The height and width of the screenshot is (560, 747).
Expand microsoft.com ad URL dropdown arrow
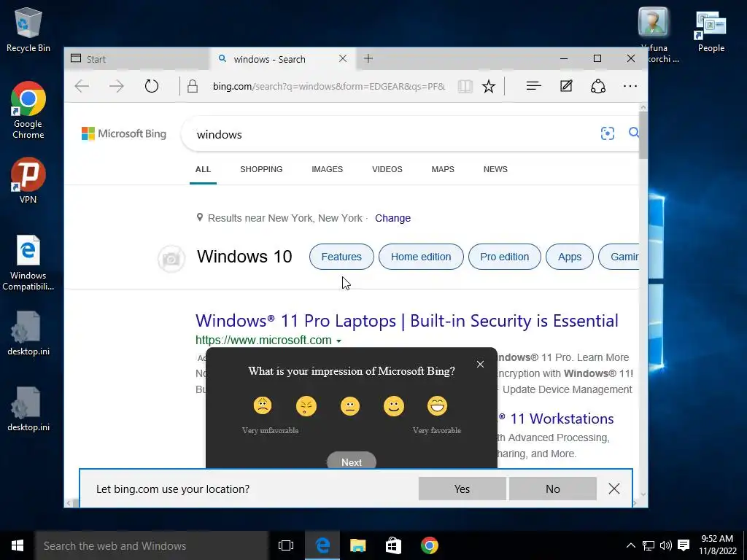338,341
